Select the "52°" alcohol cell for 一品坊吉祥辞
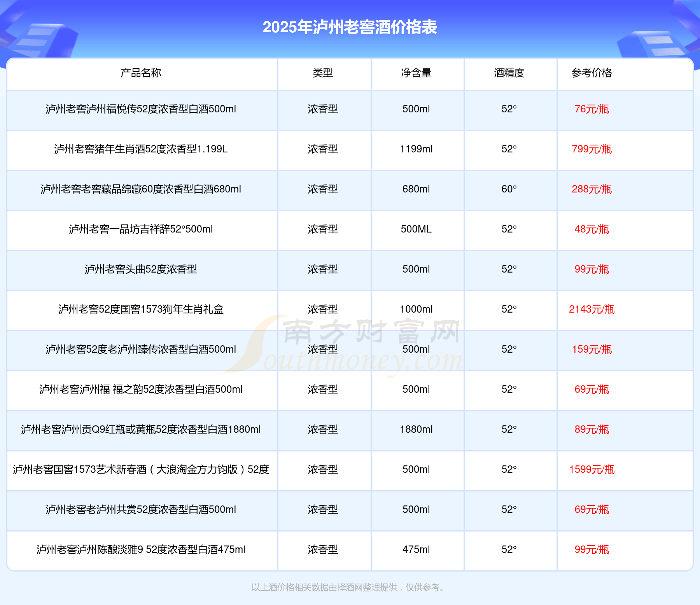The height and width of the screenshot is (605, 700). [x=509, y=229]
